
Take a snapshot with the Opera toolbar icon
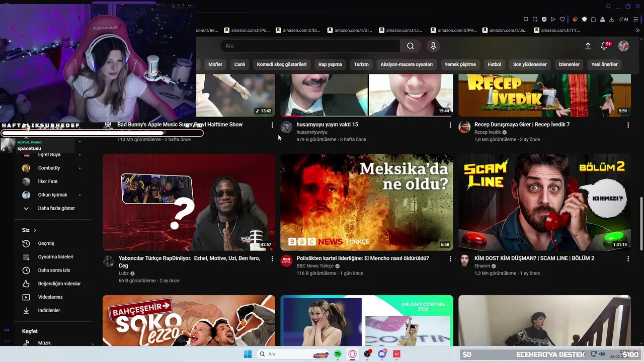pos(535,19)
